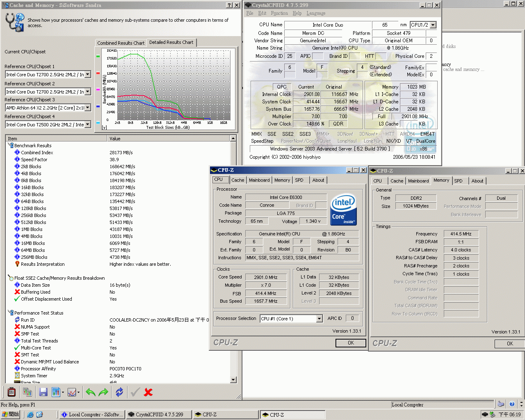Screen dimensions: 525x420
Task: Open the Function menu in CrystalCPUID
Action: click(279, 13)
